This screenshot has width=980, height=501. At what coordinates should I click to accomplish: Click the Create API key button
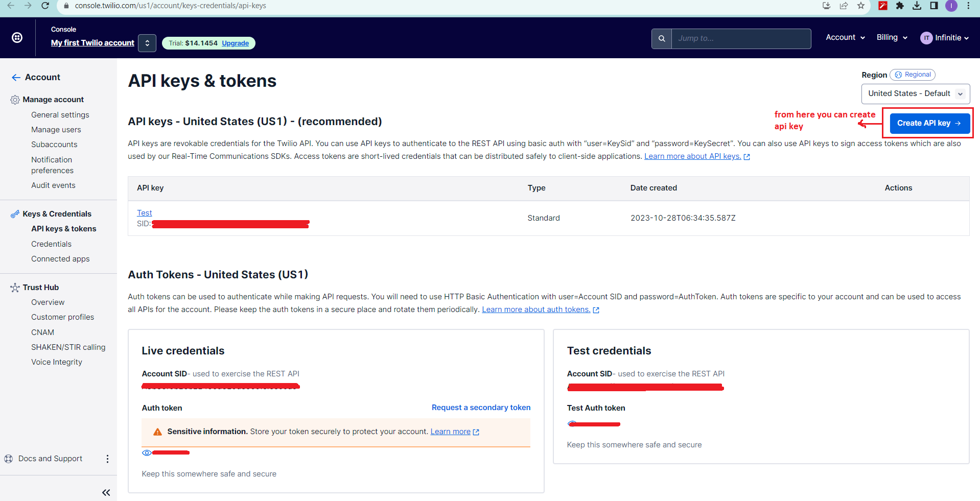tap(929, 123)
